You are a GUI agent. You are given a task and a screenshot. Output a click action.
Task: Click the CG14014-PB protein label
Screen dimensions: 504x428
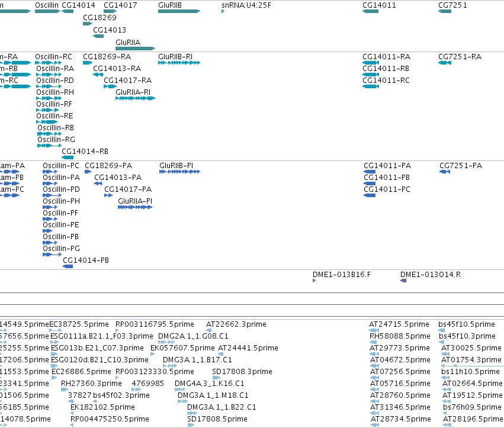pos(86,260)
